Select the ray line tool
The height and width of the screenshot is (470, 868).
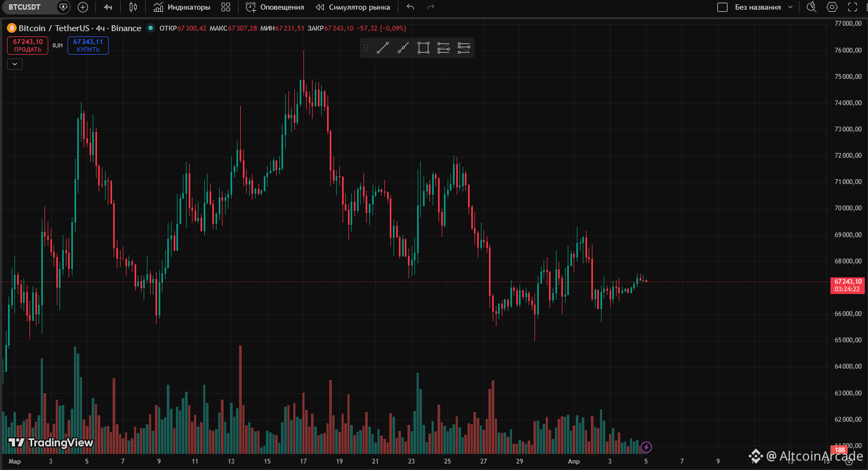coord(403,48)
